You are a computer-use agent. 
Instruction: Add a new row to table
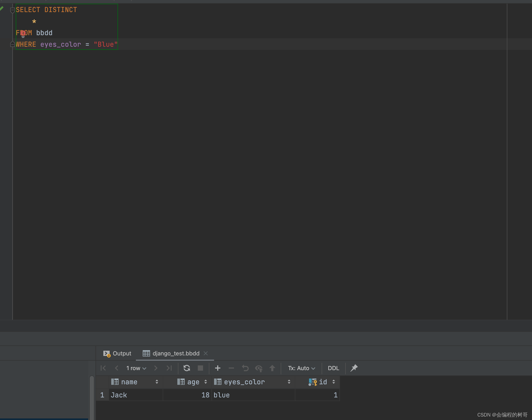coord(218,368)
